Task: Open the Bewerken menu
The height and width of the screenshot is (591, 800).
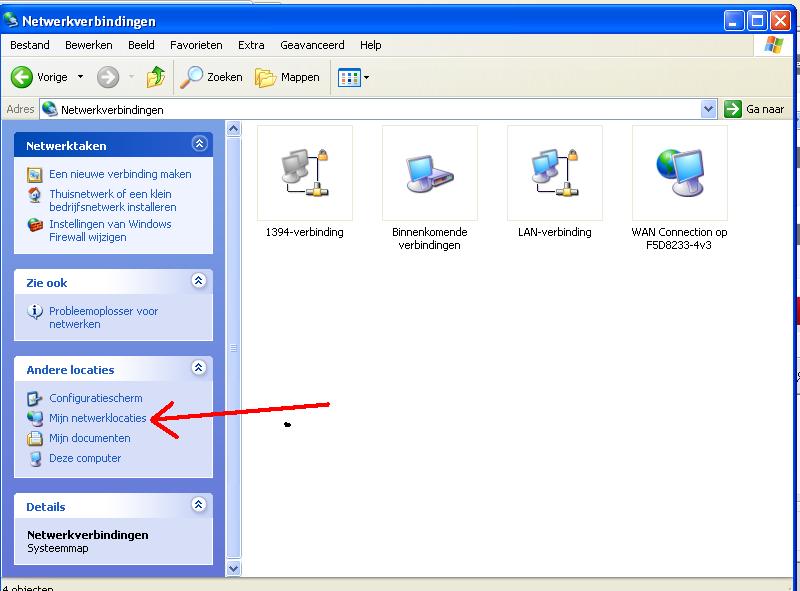Action: click(89, 45)
